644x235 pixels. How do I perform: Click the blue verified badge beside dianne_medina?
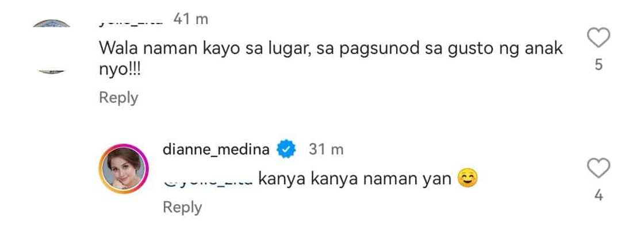pos(286,150)
